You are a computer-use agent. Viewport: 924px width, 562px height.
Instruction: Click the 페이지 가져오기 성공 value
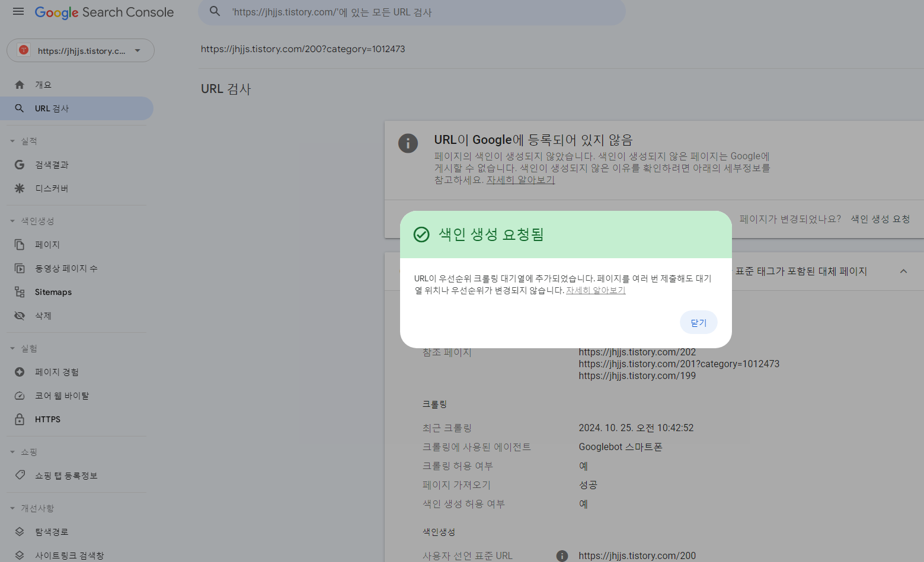click(588, 484)
